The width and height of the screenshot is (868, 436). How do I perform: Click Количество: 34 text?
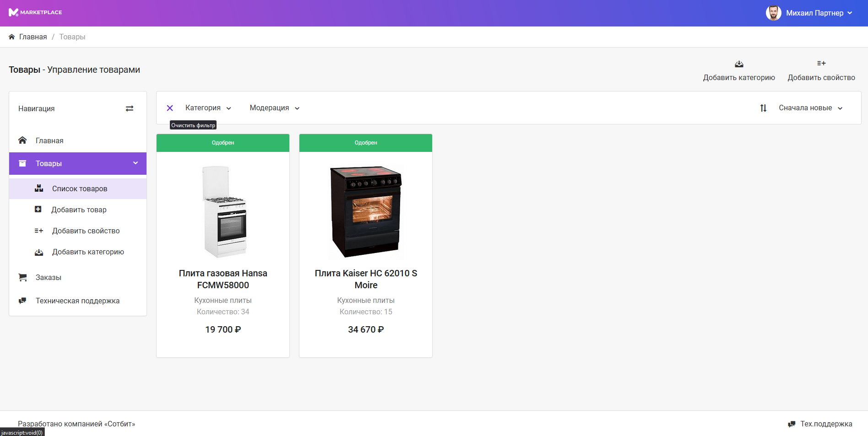(223, 312)
